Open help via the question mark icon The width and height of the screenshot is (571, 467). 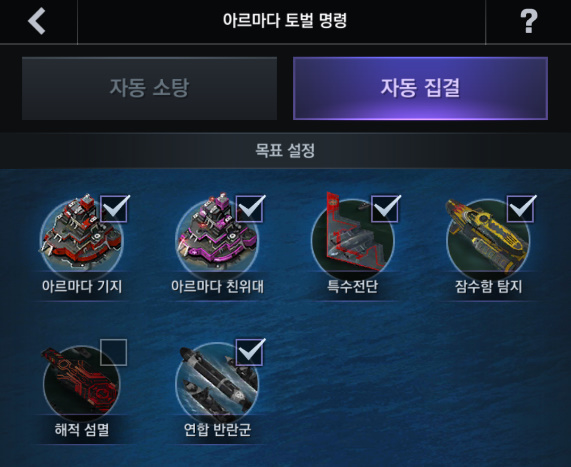pyautogui.click(x=528, y=21)
